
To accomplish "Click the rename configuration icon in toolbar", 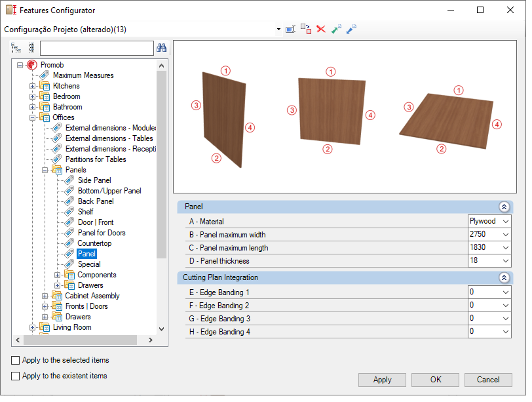I will tap(290, 30).
